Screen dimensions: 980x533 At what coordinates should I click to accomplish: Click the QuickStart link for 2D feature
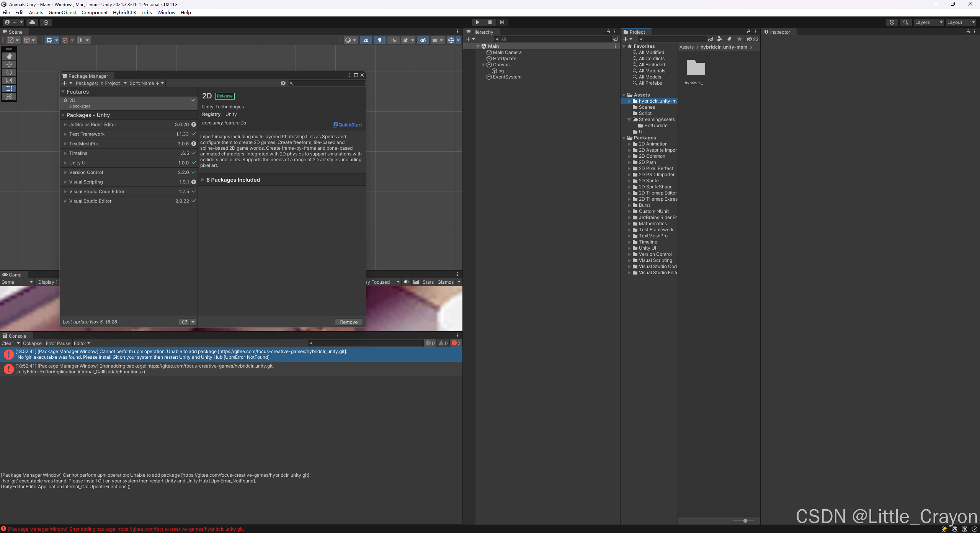coord(347,124)
